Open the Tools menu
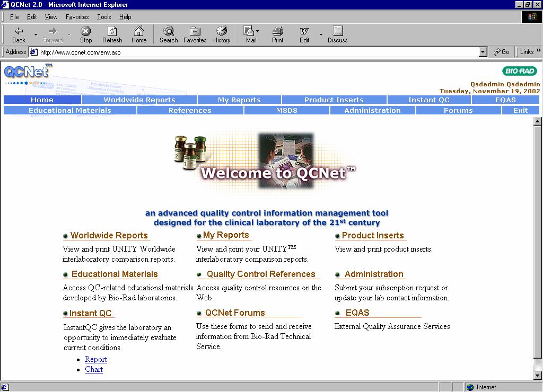 click(x=104, y=17)
